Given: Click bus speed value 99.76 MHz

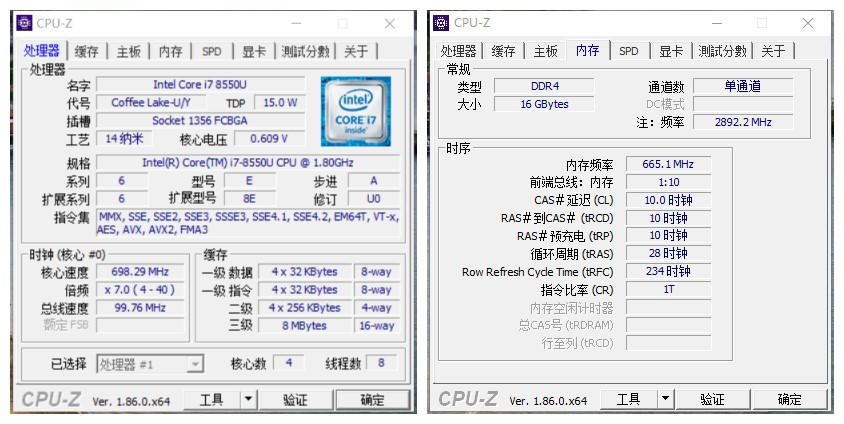Looking at the screenshot, I should [x=140, y=308].
